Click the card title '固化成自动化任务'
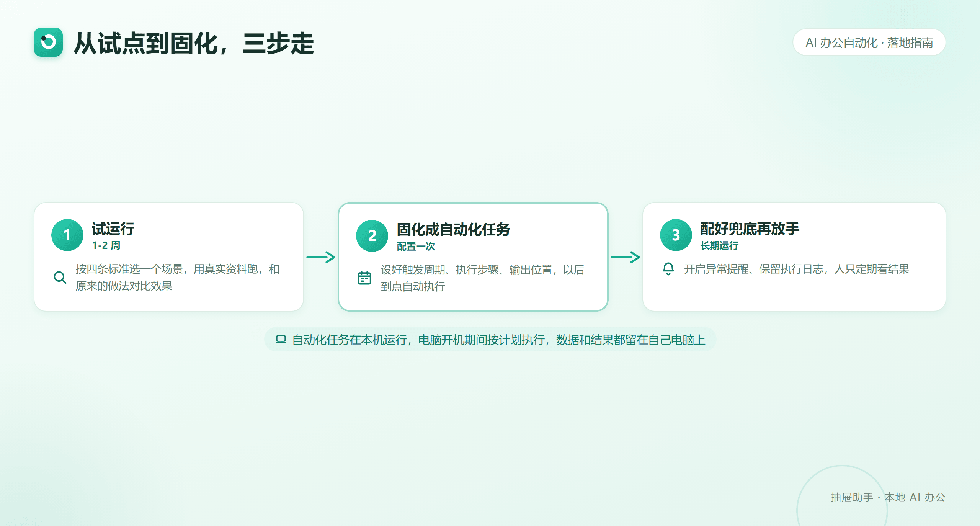This screenshot has width=980, height=526. pyautogui.click(x=453, y=230)
